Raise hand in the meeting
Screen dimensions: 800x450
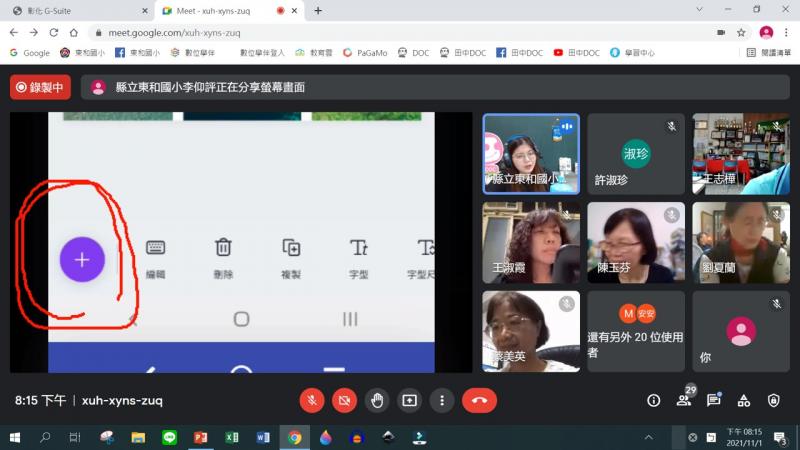pyautogui.click(x=377, y=401)
